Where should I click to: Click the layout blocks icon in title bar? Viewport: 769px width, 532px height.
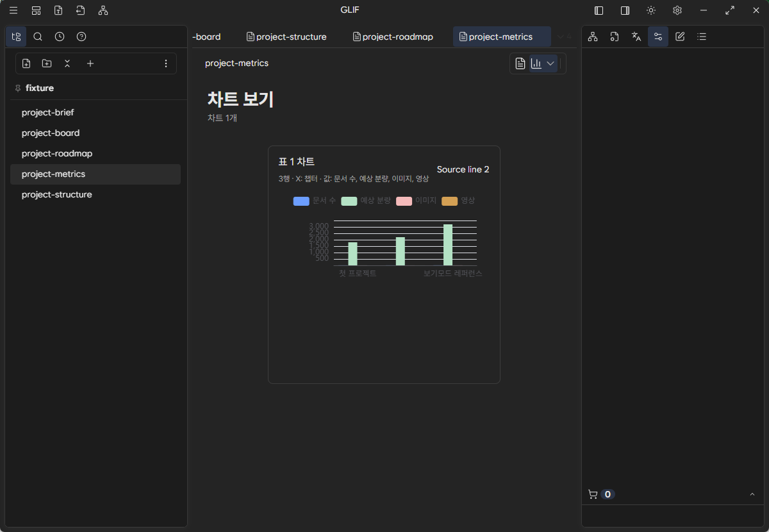click(x=36, y=10)
